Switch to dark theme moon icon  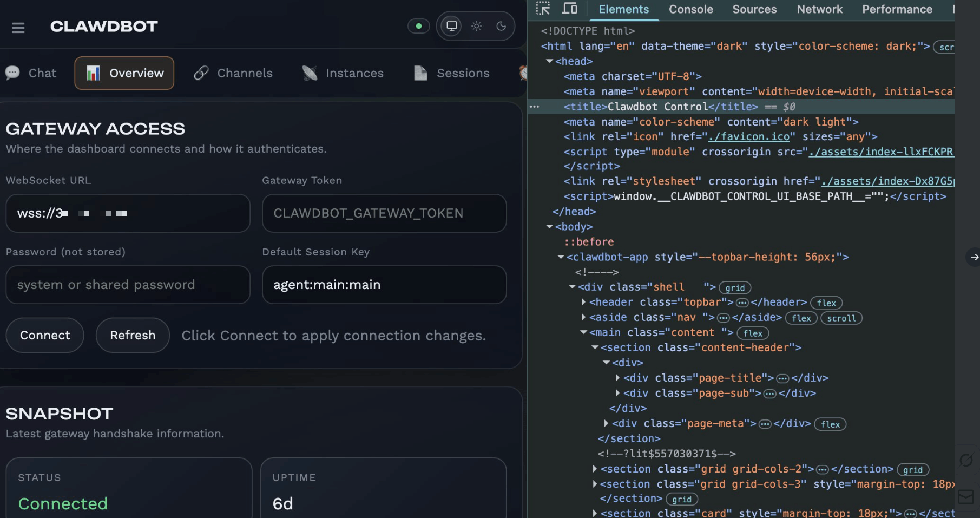[501, 26]
